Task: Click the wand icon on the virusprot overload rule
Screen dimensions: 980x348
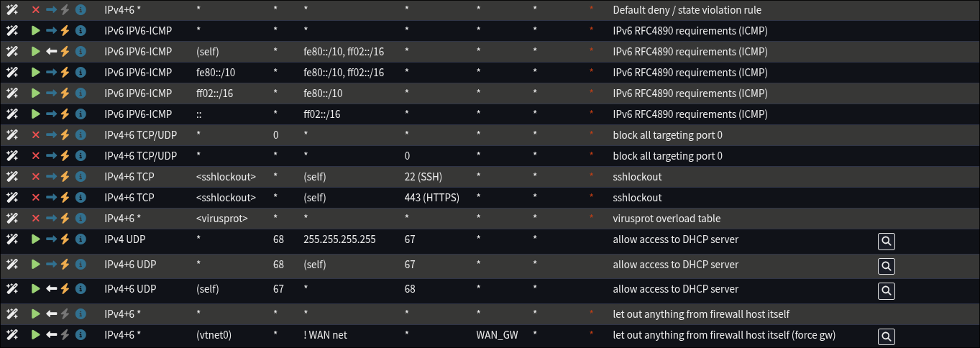Action: pos(12,218)
